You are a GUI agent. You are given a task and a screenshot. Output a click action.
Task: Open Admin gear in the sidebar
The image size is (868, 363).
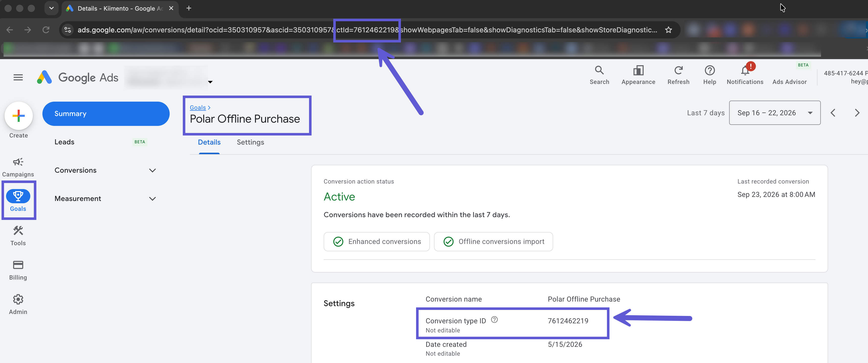point(18,304)
